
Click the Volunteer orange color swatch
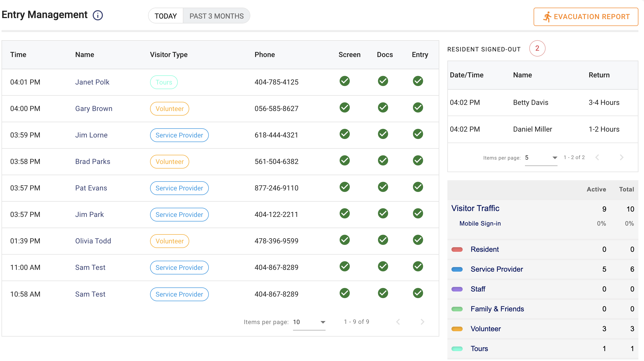pyautogui.click(x=457, y=329)
